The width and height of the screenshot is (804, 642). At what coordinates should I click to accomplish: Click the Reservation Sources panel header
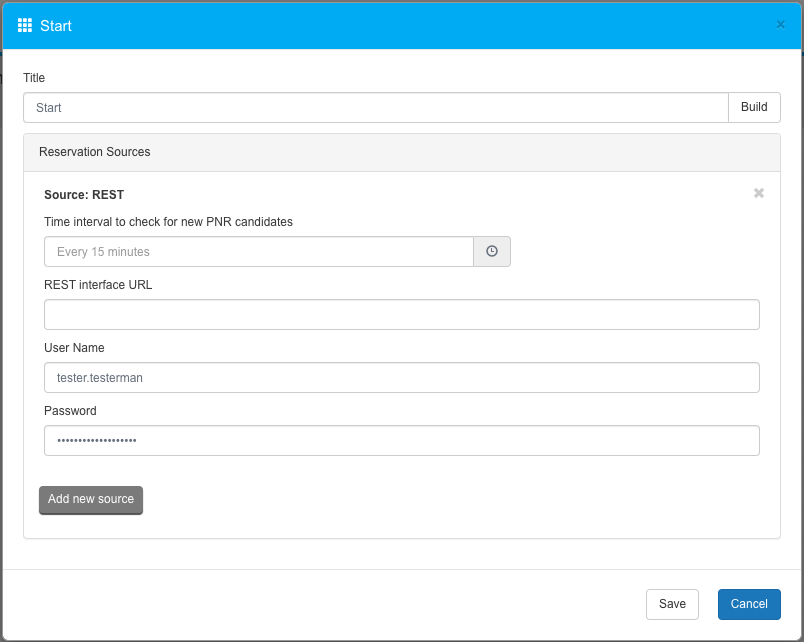[401, 152]
